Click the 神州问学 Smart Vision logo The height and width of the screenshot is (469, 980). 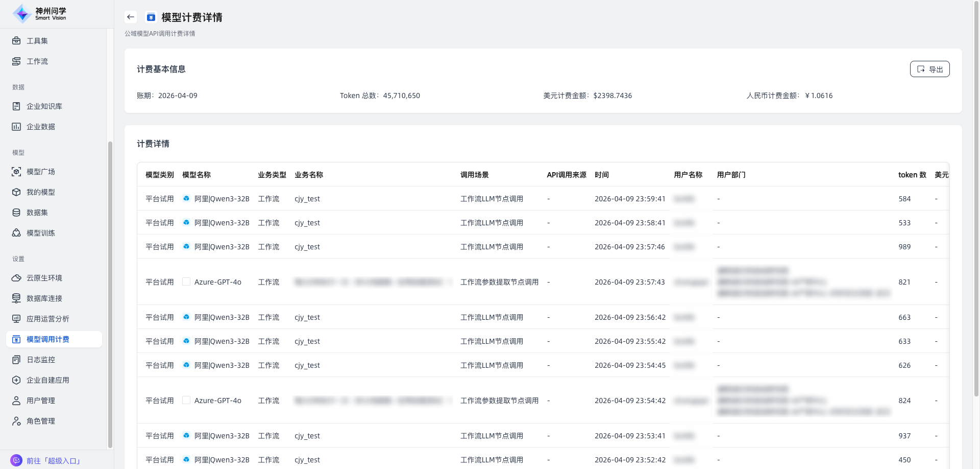(x=40, y=14)
